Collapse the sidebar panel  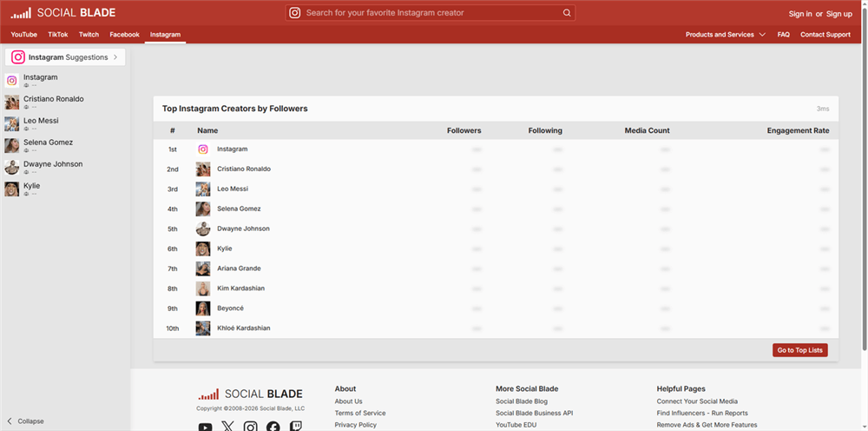coord(25,421)
